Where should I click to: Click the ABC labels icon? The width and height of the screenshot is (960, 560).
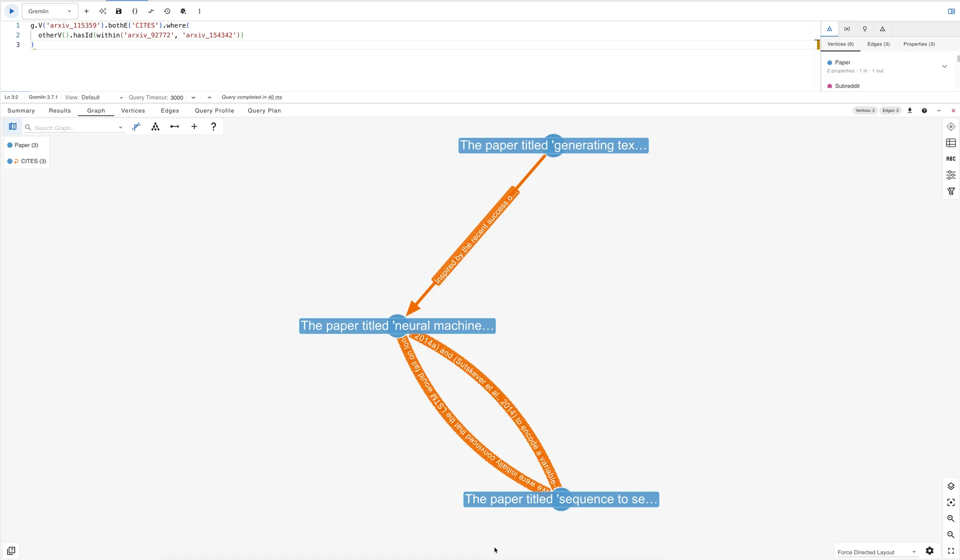[x=951, y=159]
